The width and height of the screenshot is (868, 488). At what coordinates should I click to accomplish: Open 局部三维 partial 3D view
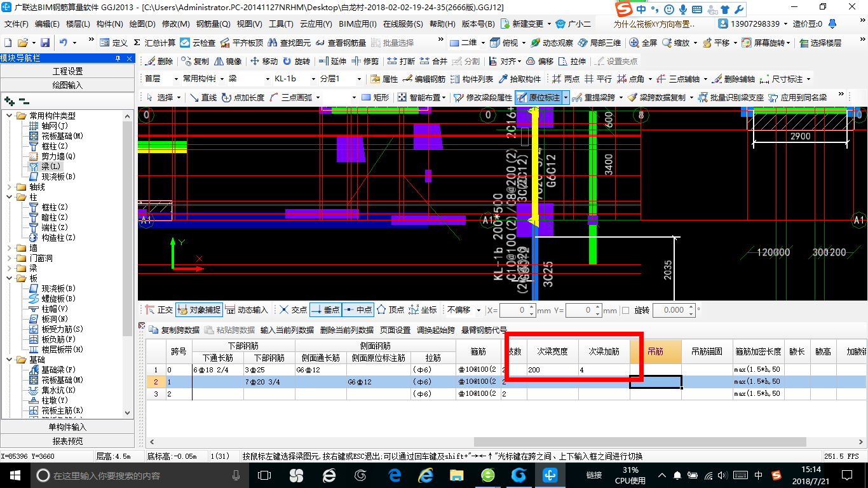(599, 43)
